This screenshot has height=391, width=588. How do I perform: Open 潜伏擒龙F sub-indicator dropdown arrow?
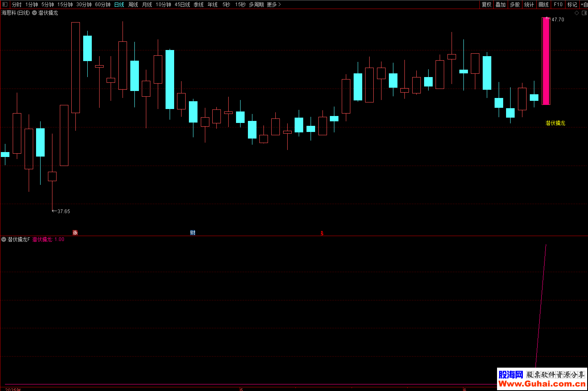(x=4, y=239)
